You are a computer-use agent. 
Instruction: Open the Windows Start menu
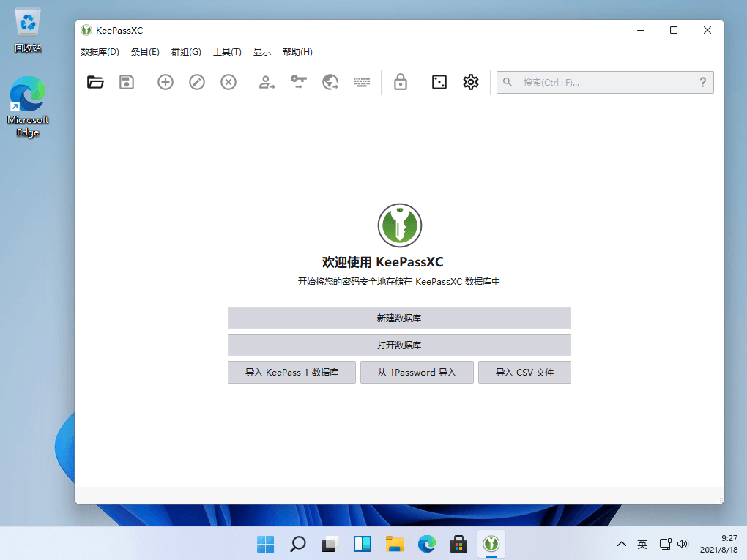coord(265,544)
